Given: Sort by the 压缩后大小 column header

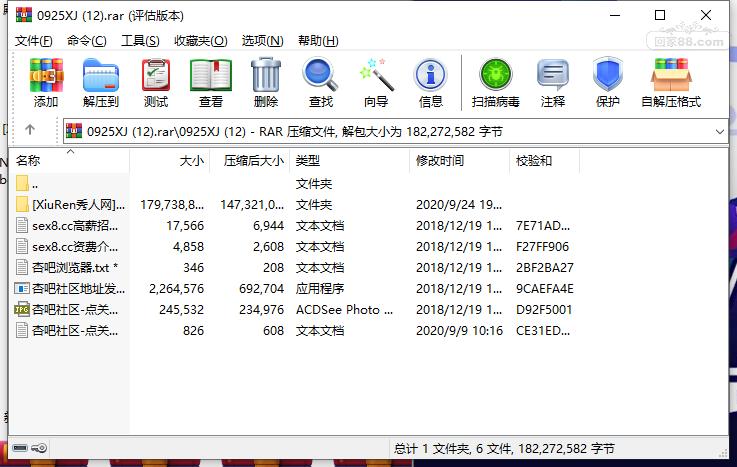Looking at the screenshot, I should [x=250, y=161].
